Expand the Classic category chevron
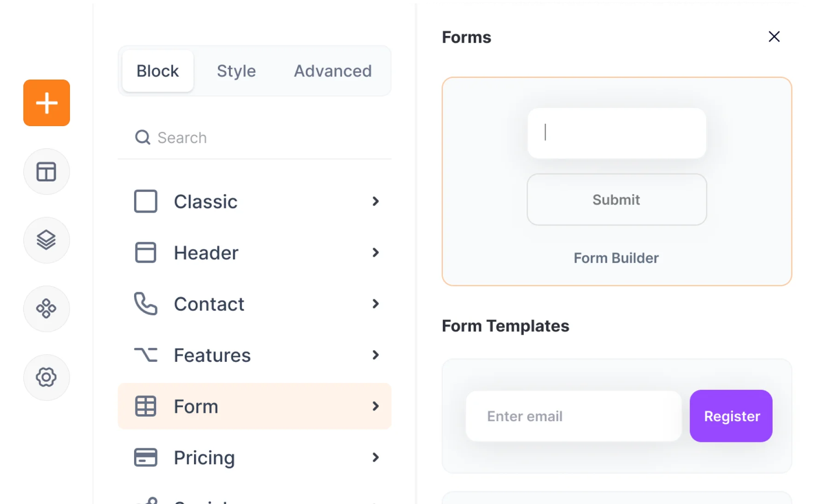This screenshot has width=815, height=504. [375, 202]
